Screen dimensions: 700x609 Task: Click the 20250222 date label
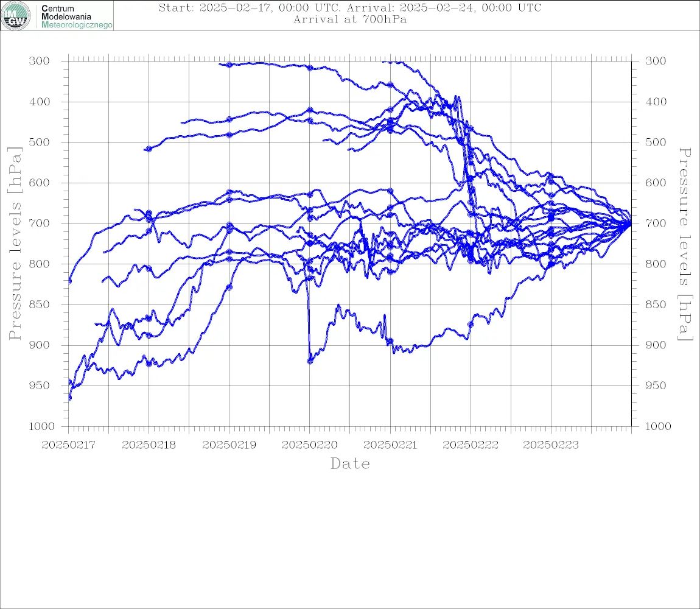coord(471,445)
